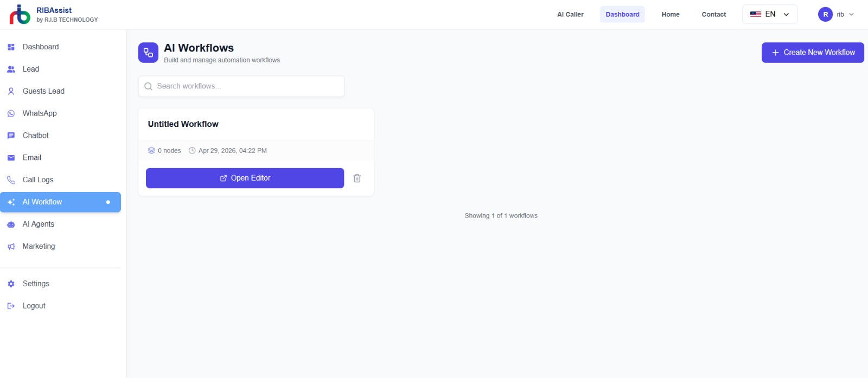Open Dashboard from the sidebar

pos(60,47)
